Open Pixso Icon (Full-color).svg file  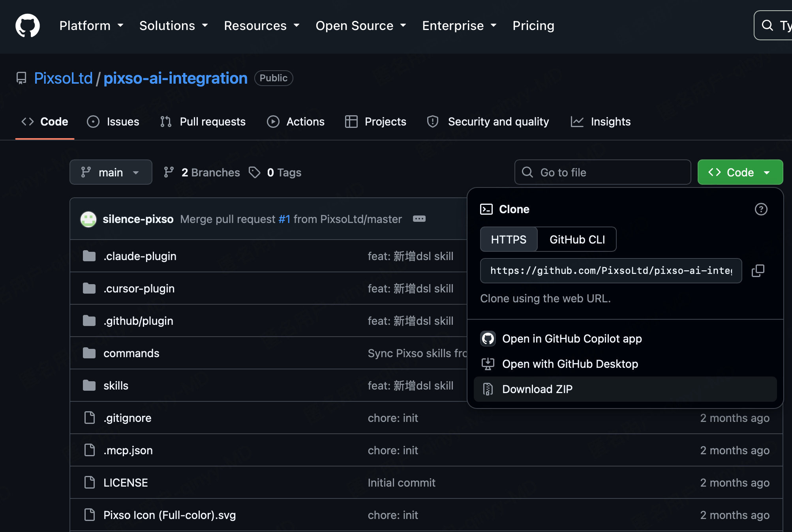(170, 515)
